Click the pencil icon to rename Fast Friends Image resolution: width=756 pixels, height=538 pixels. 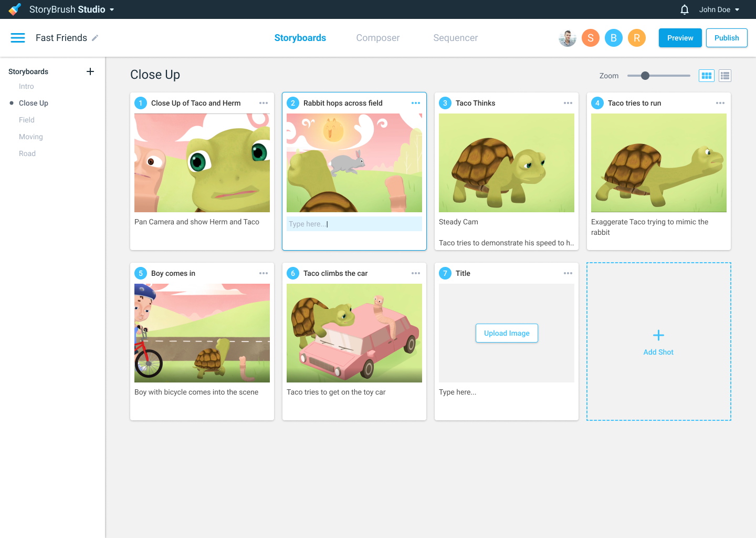pyautogui.click(x=95, y=38)
